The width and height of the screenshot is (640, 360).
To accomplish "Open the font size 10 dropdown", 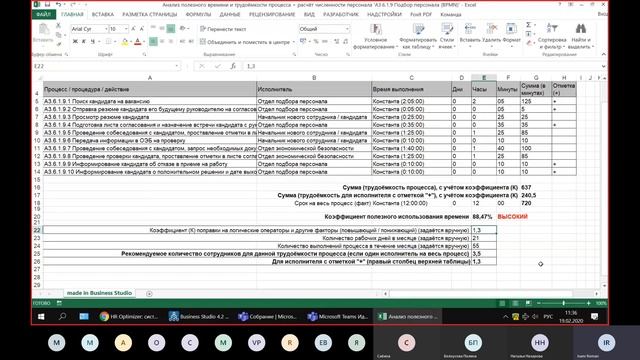I will coord(126,29).
